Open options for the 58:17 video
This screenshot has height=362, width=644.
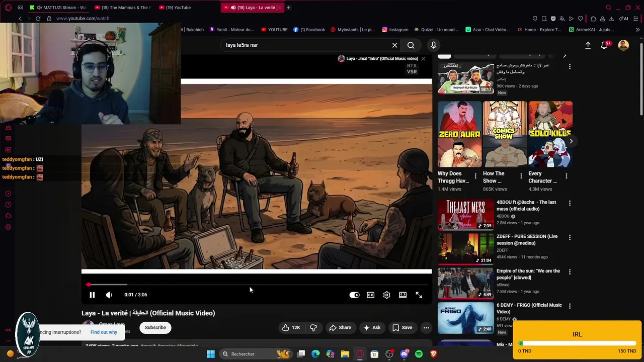tap(570, 66)
